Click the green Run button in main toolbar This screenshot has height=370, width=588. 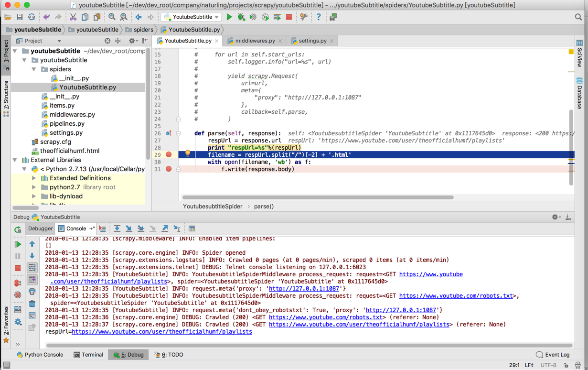pyautogui.click(x=229, y=17)
